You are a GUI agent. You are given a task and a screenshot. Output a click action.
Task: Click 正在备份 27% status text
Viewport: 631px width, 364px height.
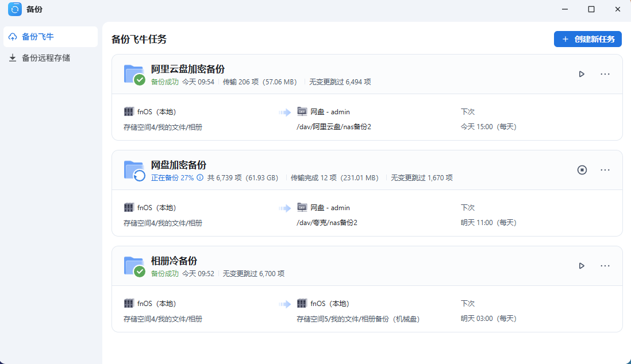click(172, 177)
